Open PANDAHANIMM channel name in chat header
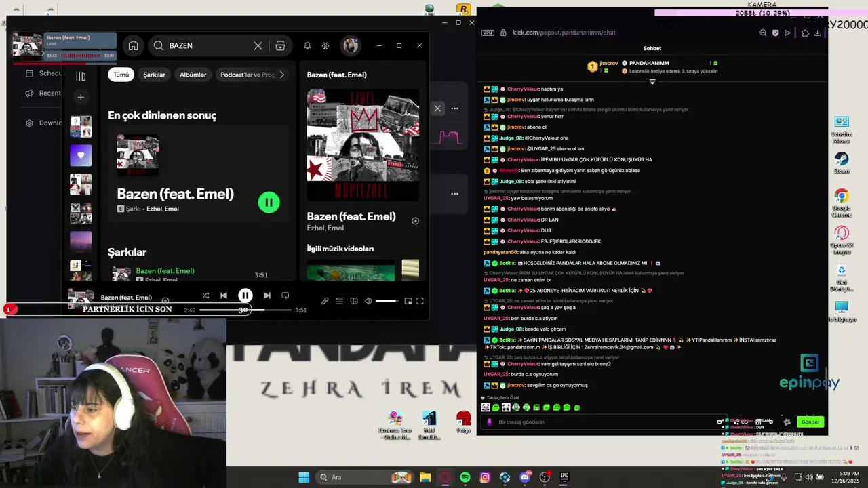 tap(649, 63)
